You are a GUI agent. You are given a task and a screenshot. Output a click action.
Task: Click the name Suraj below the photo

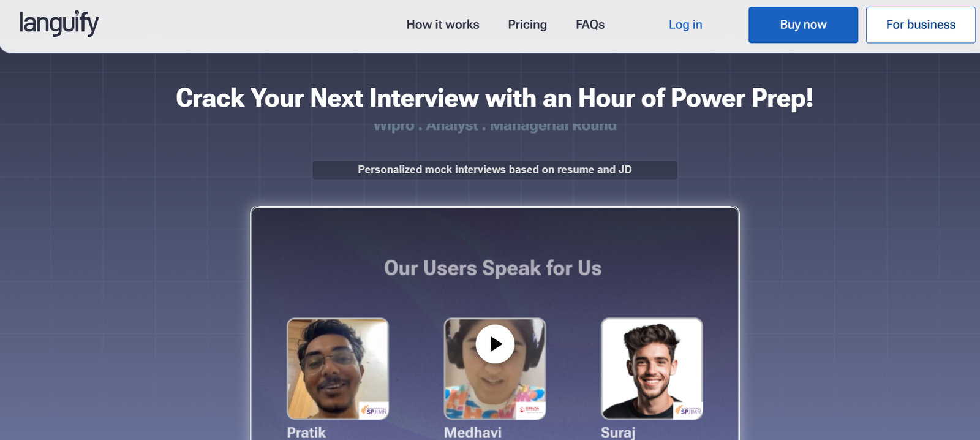(618, 433)
